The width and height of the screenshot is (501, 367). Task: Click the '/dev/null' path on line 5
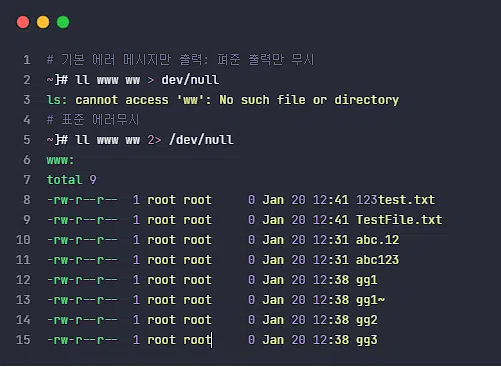tap(201, 140)
